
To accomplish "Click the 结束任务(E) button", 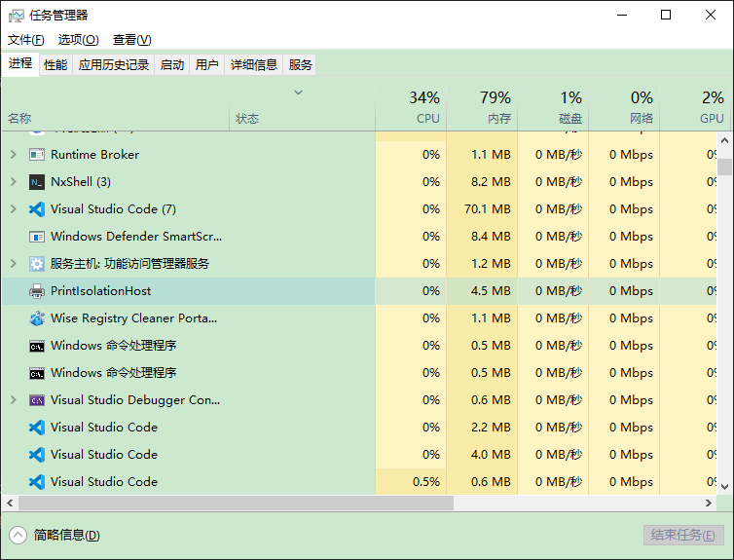I will [x=683, y=535].
